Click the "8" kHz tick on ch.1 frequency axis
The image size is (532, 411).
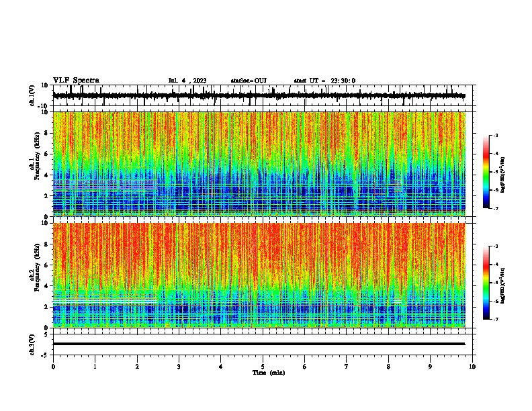click(46, 133)
